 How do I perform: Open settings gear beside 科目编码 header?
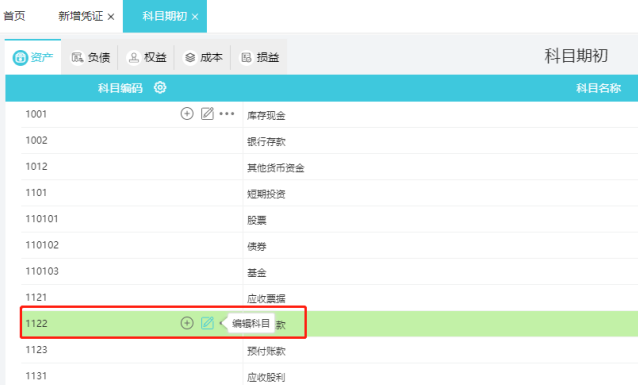tap(160, 88)
